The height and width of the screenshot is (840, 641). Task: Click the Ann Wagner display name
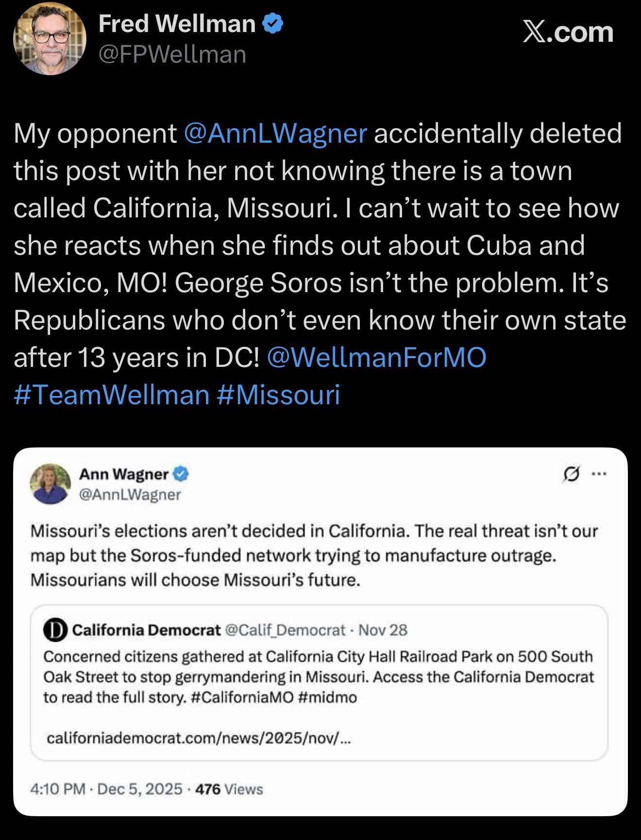[x=124, y=474]
